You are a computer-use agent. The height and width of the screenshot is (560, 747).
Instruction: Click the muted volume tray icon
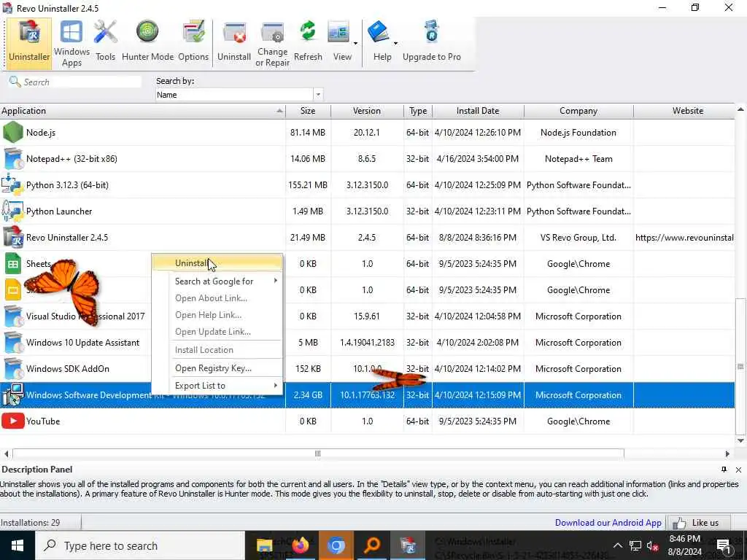click(x=652, y=545)
